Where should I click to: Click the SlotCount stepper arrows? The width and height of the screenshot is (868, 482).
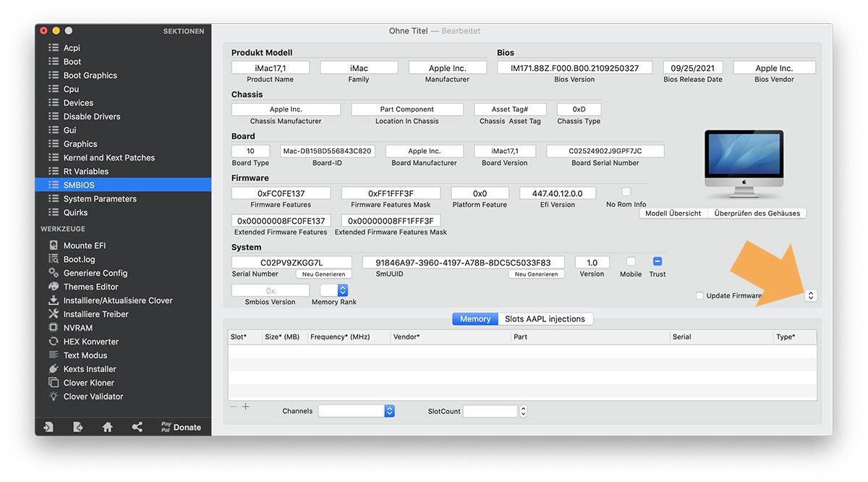coord(524,411)
